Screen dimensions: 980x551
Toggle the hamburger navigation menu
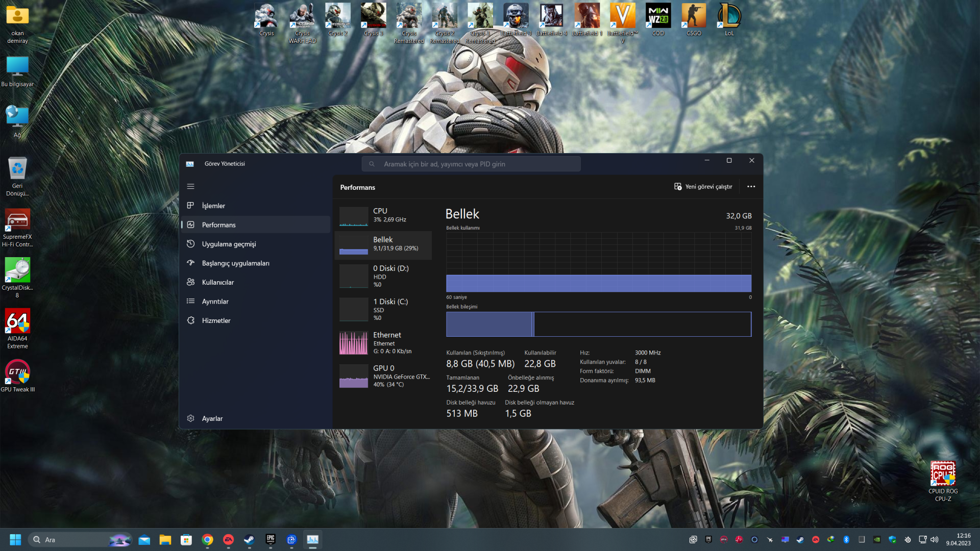[190, 187]
